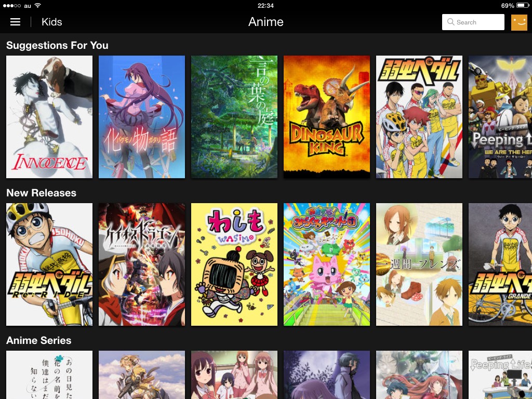The width and height of the screenshot is (532, 399).
Task: Tap the New Releases heading
Action: coord(42,193)
